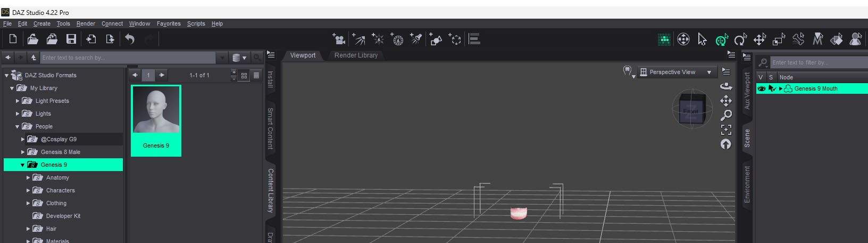Image resolution: width=868 pixels, height=243 pixels.
Task: Switch content pane to list view
Action: click(x=256, y=75)
